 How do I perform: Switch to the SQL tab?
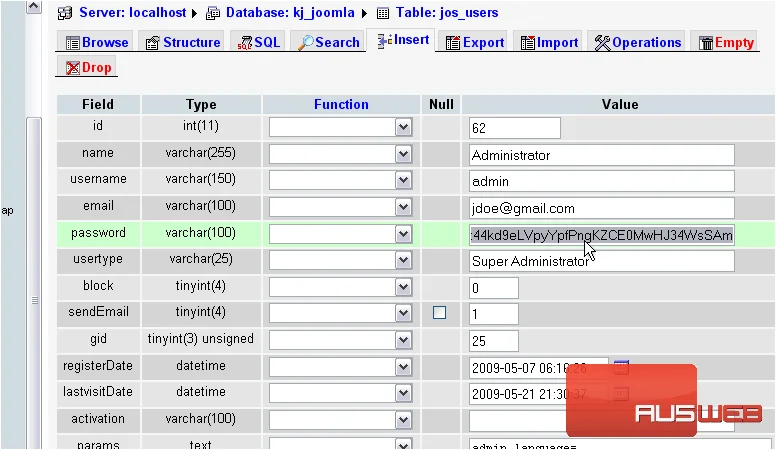click(258, 43)
